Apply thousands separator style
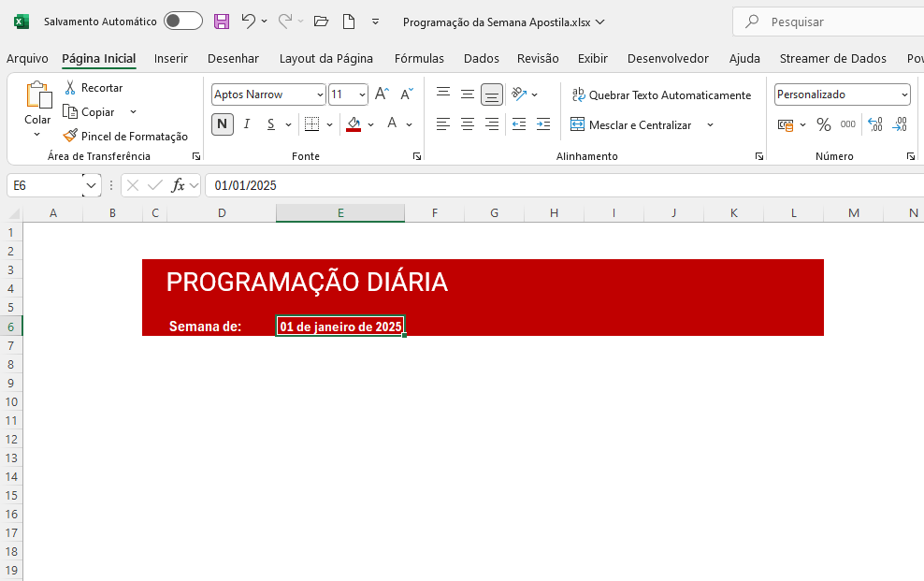 tap(848, 124)
